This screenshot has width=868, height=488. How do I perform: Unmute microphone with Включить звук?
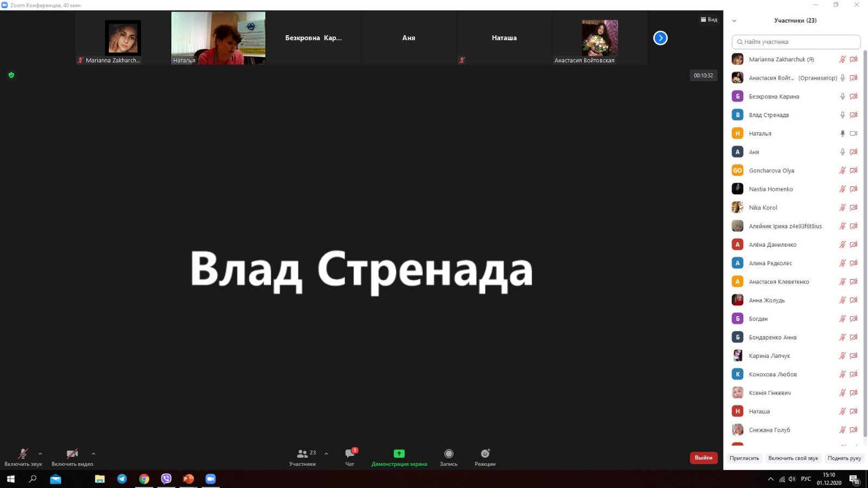[23, 454]
